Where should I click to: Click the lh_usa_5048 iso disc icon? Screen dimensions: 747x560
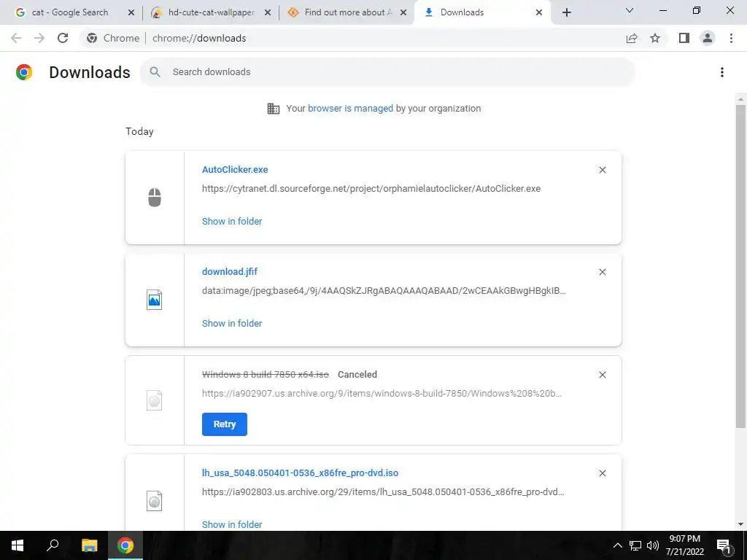tap(155, 501)
